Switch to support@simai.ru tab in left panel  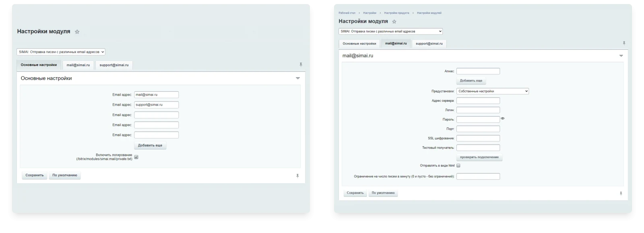click(x=114, y=65)
